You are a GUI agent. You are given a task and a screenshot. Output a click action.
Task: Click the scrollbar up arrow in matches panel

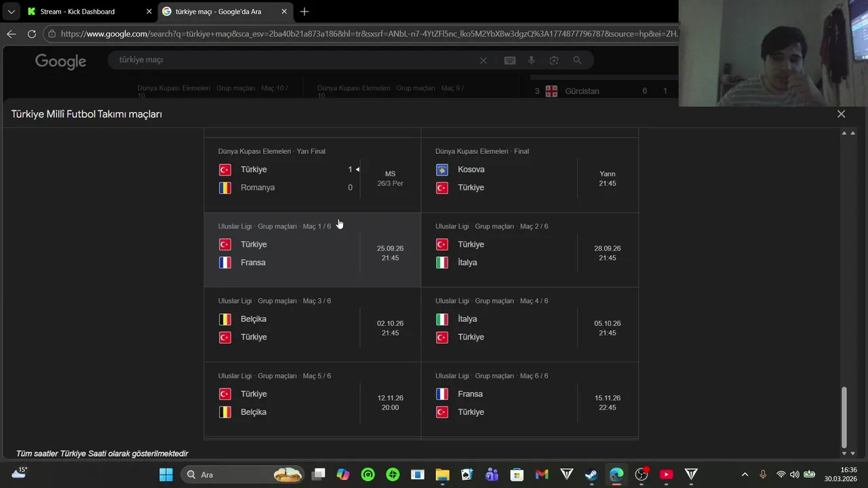point(844,133)
